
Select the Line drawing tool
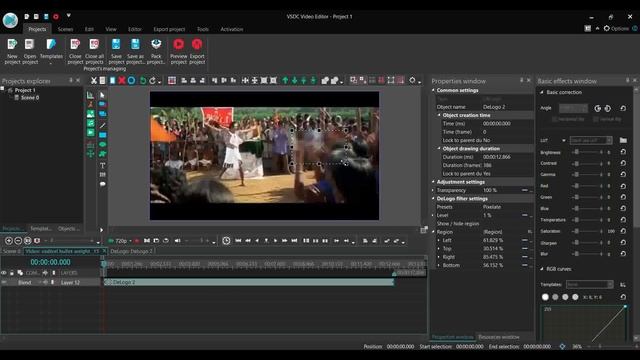[x=102, y=125]
